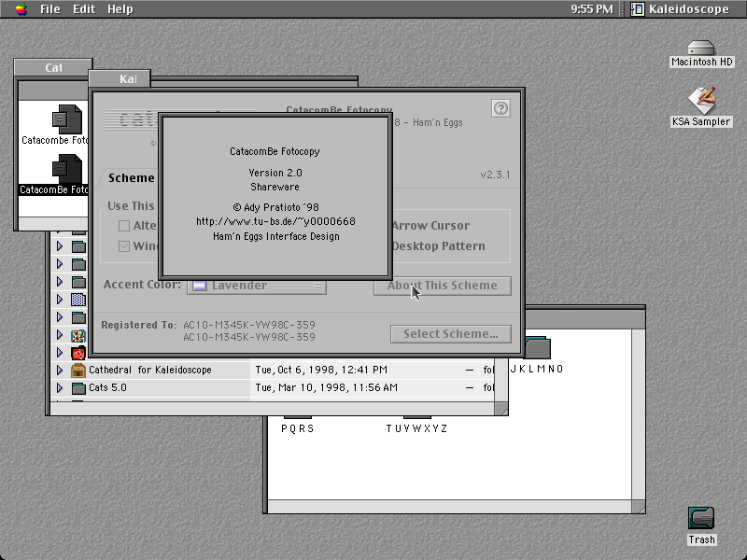Click the v2.3.1 version text

click(x=495, y=175)
